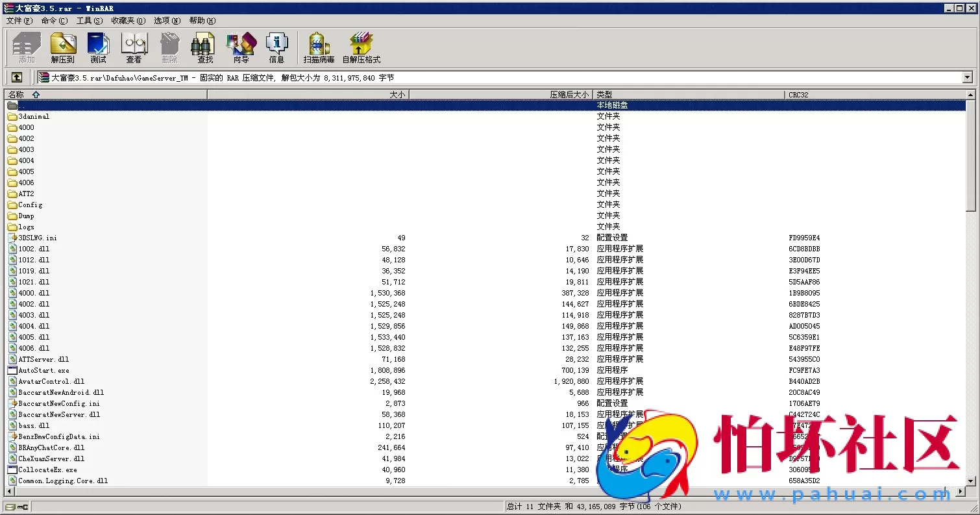The height and width of the screenshot is (515, 980).
Task: Go up one folder level arrow button
Action: point(17,77)
